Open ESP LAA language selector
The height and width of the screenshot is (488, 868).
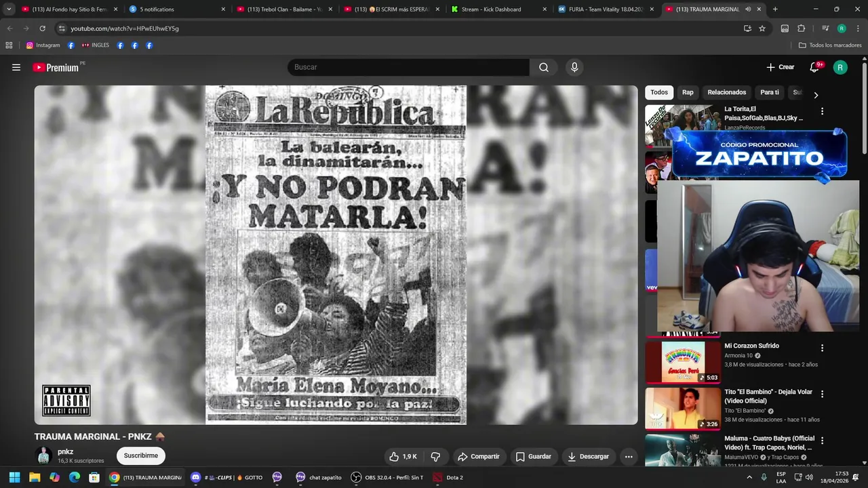click(781, 478)
